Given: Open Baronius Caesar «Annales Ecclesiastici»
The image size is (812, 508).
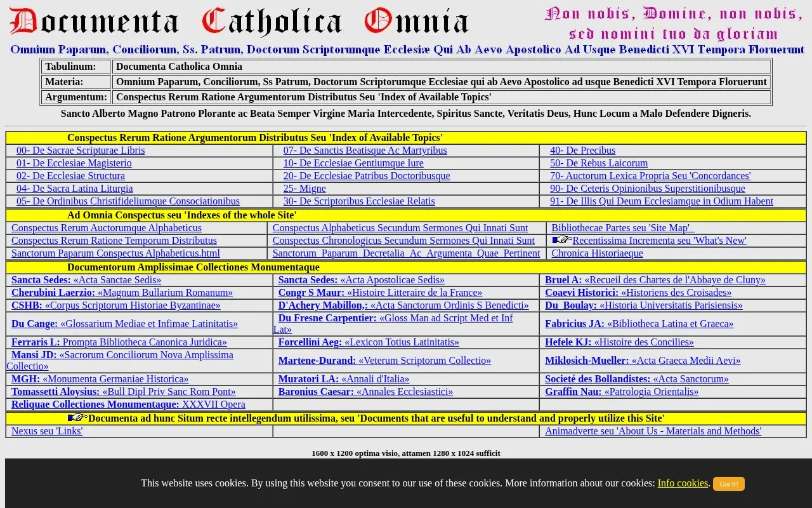Looking at the screenshot, I should pos(365,392).
